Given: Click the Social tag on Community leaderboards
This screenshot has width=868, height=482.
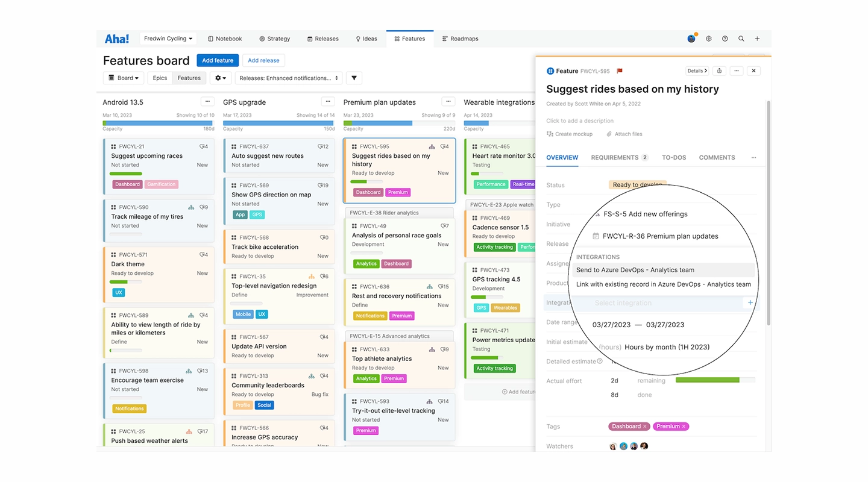Looking at the screenshot, I should 265,405.
